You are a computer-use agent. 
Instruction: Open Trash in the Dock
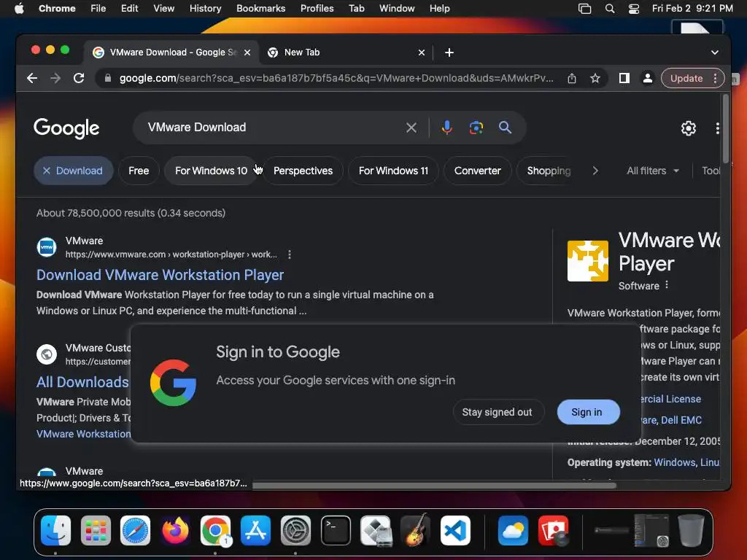[x=691, y=530]
